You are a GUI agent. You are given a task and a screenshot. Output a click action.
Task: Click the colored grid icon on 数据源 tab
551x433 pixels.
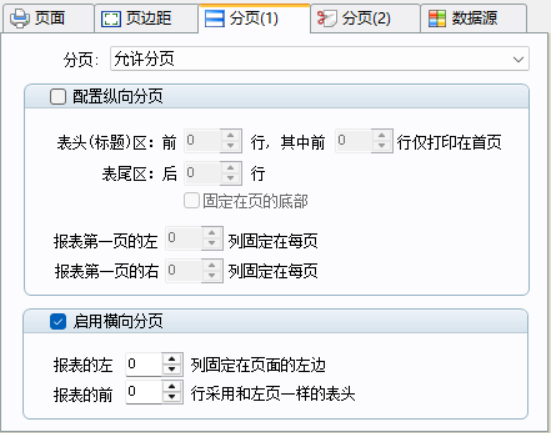(x=437, y=19)
